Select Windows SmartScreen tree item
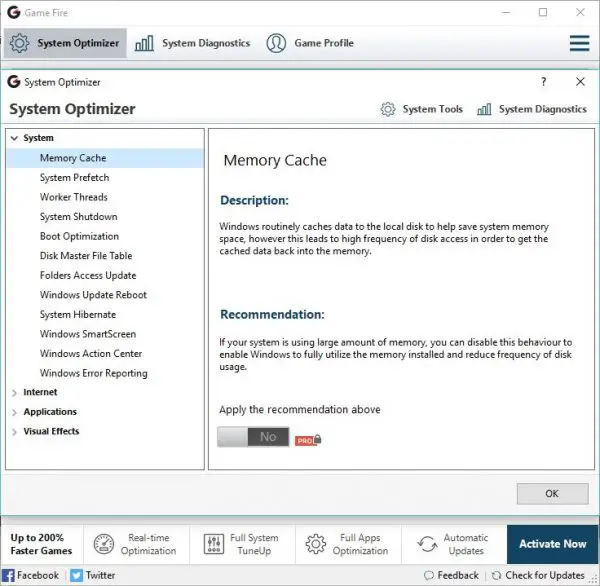 (106, 334)
